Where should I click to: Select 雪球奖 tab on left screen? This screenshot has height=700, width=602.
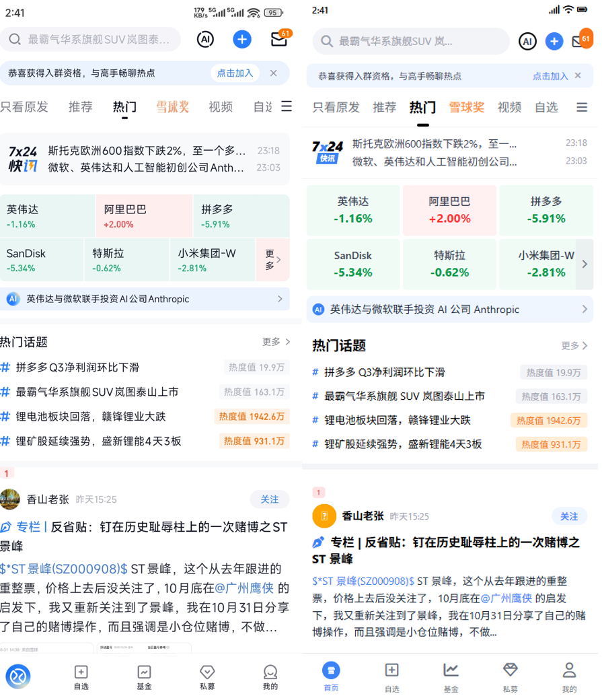pos(173,107)
